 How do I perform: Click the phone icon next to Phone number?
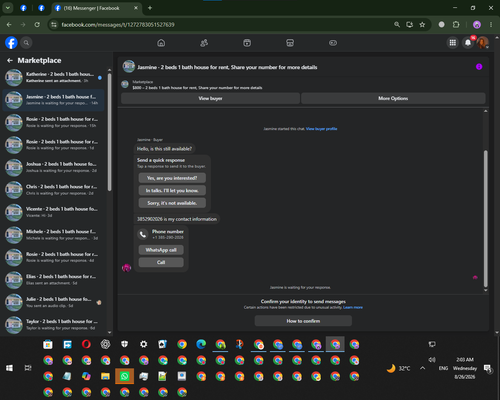143,234
